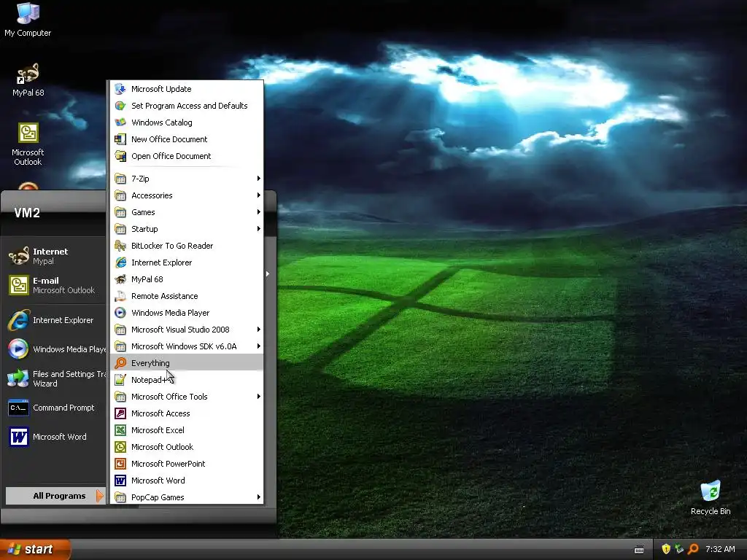This screenshot has height=560, width=747.
Task: Open the Accessories folder entry
Action: coord(187,195)
